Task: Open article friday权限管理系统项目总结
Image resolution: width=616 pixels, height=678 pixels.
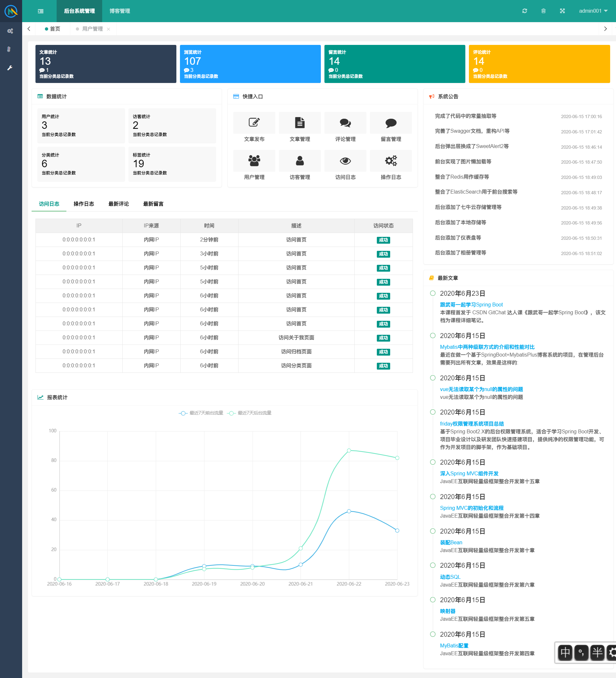Action: [472, 424]
